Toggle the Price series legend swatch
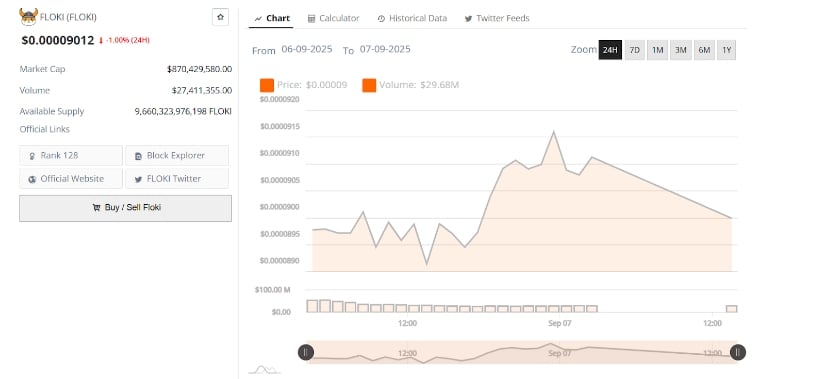825x379 pixels. tap(267, 85)
